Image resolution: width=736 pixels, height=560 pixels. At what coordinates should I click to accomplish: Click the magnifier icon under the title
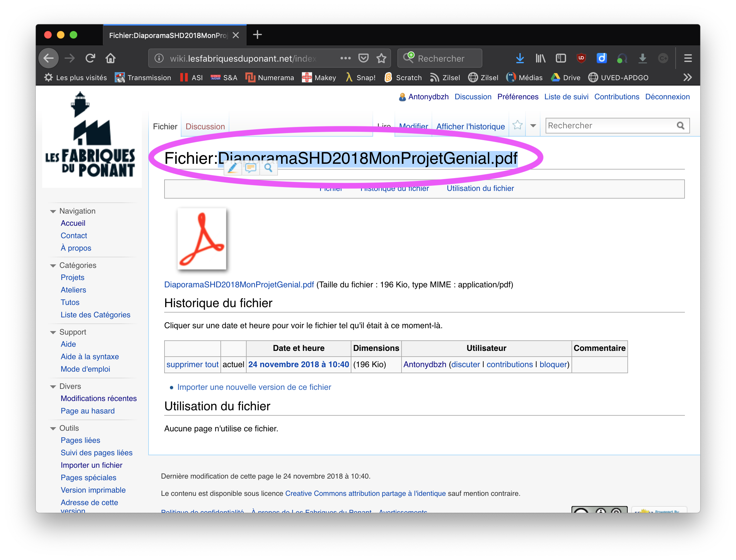268,168
